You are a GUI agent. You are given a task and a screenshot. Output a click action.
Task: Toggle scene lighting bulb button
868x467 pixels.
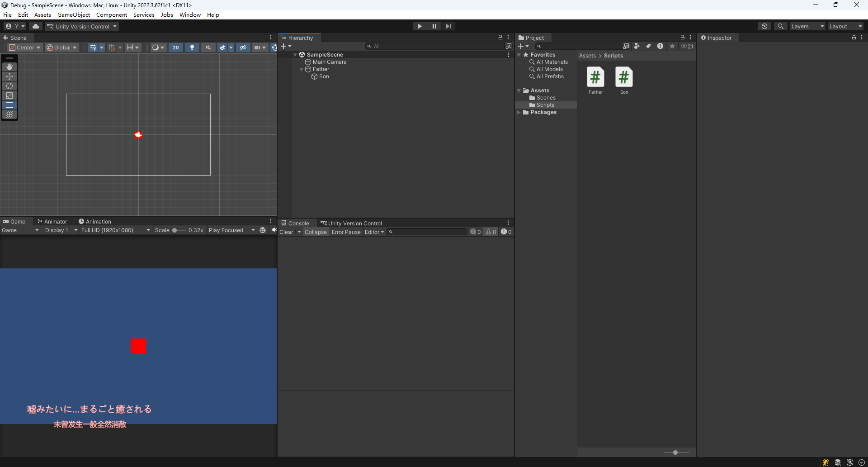click(x=192, y=48)
